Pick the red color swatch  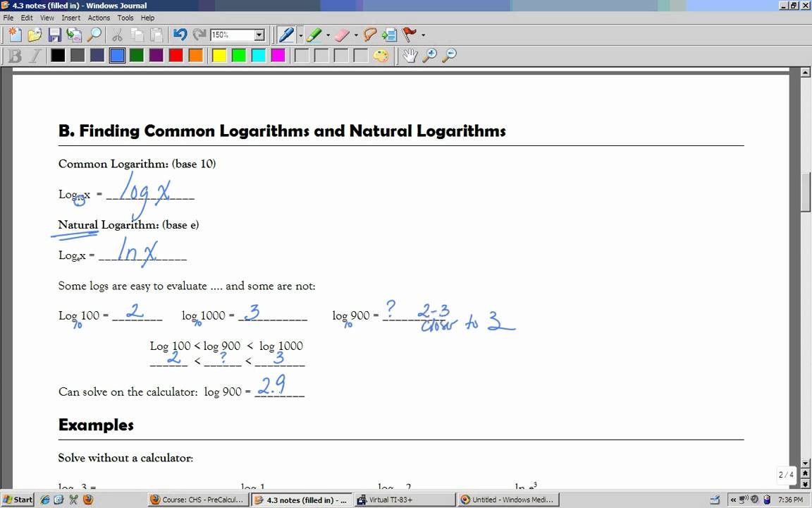point(176,56)
